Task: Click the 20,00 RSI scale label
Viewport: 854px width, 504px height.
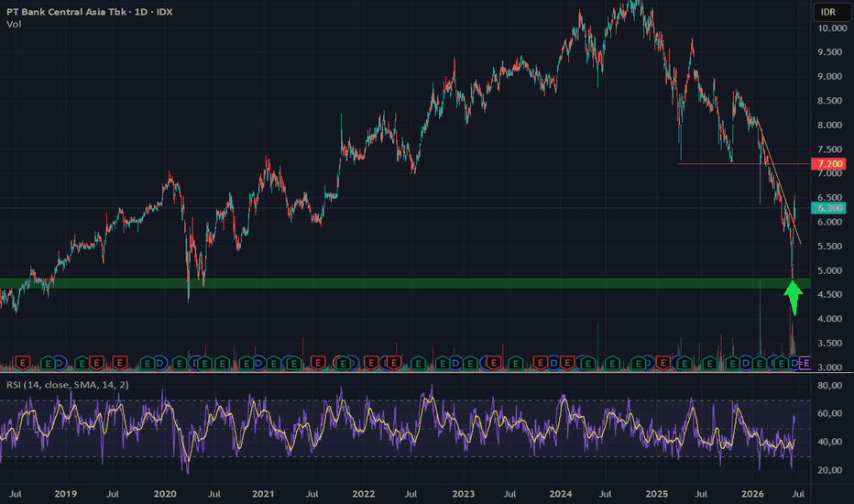Action: [x=830, y=470]
